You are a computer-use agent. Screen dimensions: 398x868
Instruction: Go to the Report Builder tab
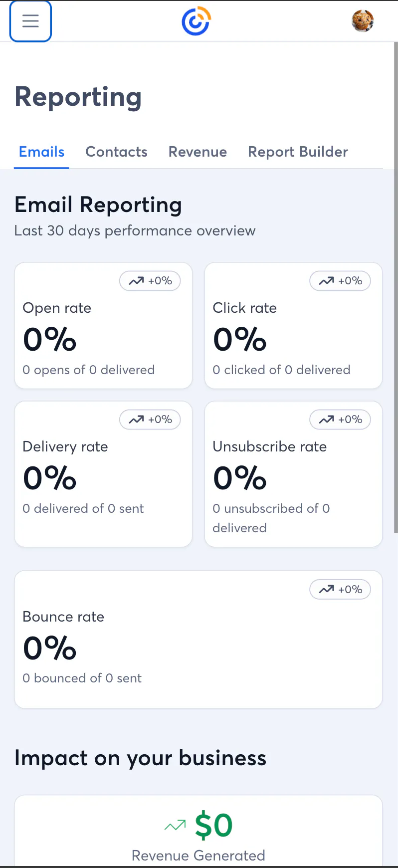298,152
